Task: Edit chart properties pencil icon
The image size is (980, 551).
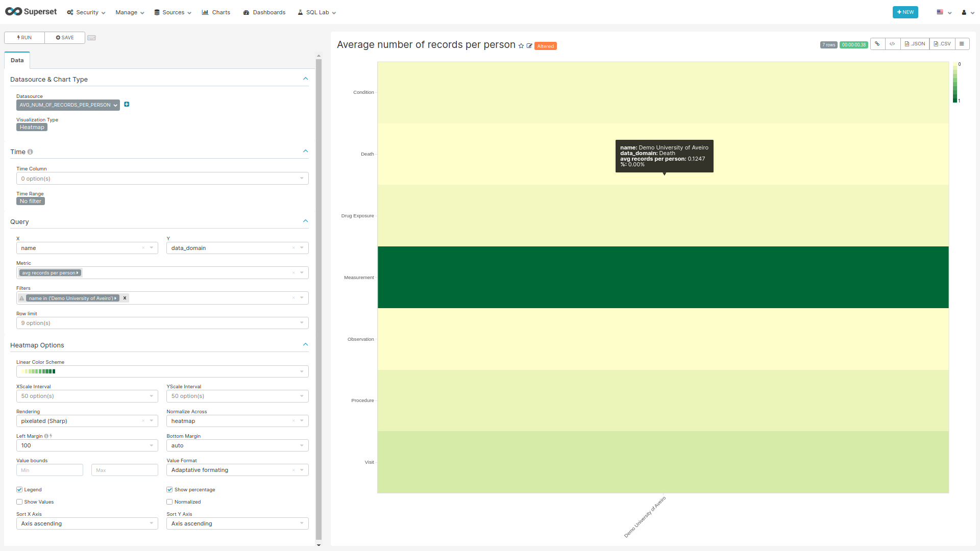Action: tap(529, 46)
